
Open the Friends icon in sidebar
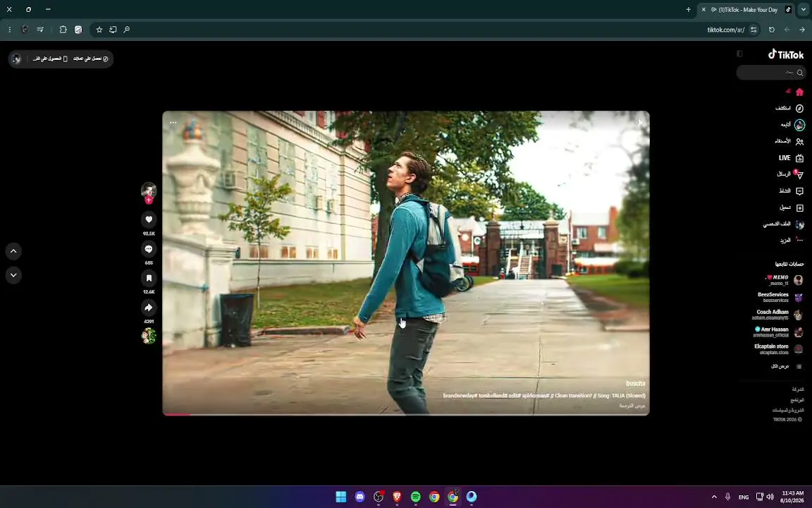[799, 142]
